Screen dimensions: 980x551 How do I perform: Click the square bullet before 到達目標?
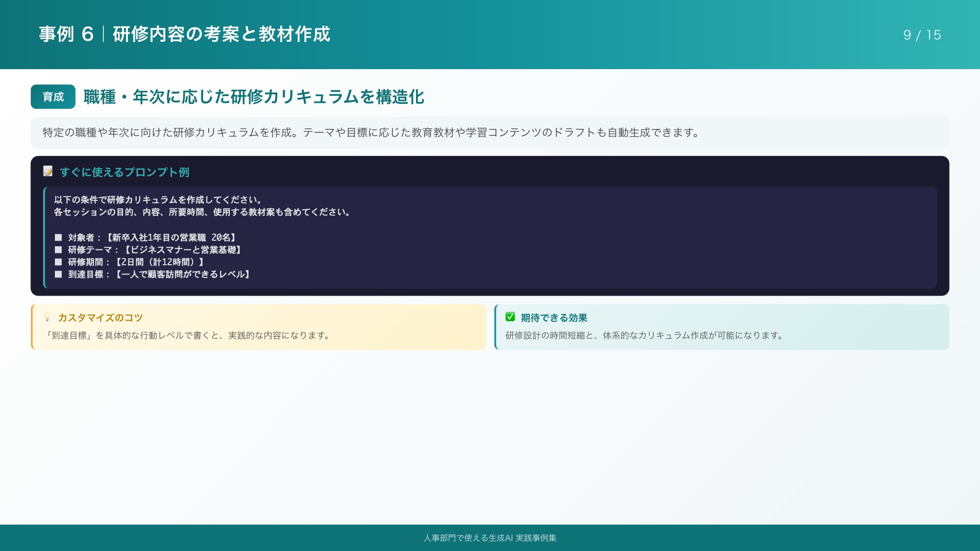pos(58,274)
